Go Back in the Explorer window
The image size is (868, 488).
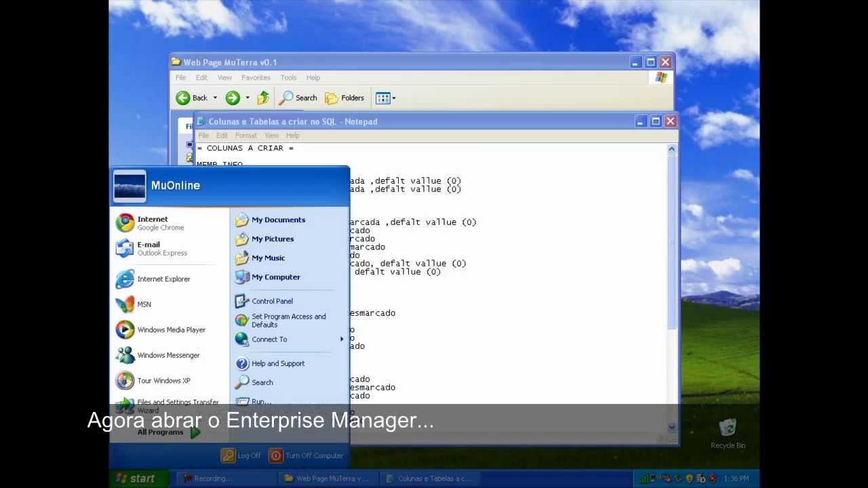(193, 98)
